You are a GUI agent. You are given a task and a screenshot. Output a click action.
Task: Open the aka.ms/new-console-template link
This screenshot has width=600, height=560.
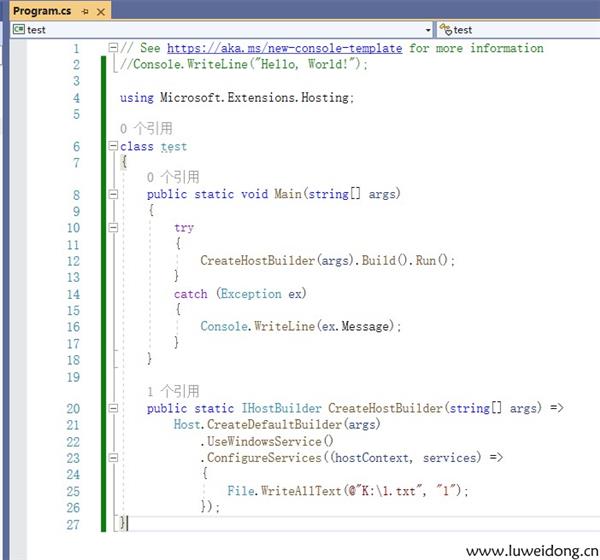284,48
